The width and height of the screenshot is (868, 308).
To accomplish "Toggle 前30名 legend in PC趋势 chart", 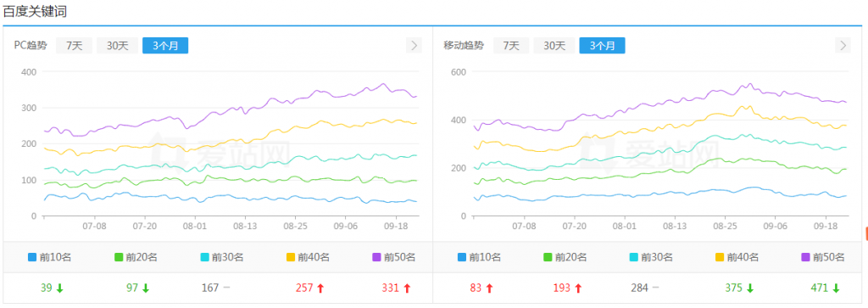I will point(222,257).
